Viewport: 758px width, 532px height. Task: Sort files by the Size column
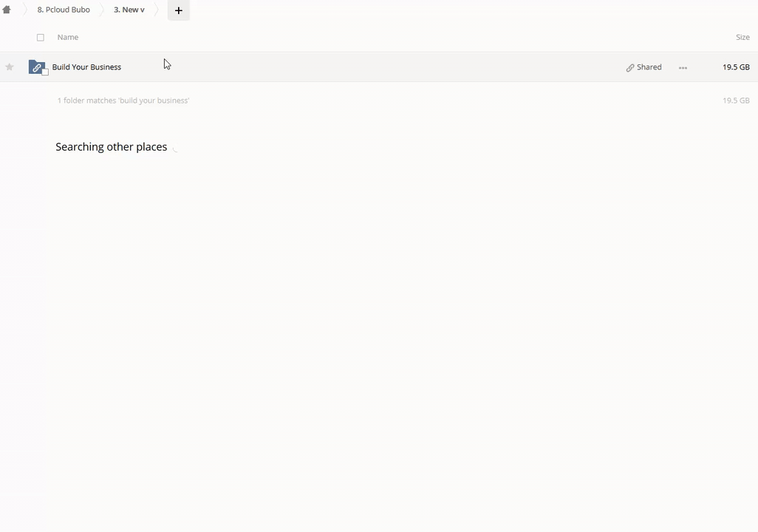[742, 37]
